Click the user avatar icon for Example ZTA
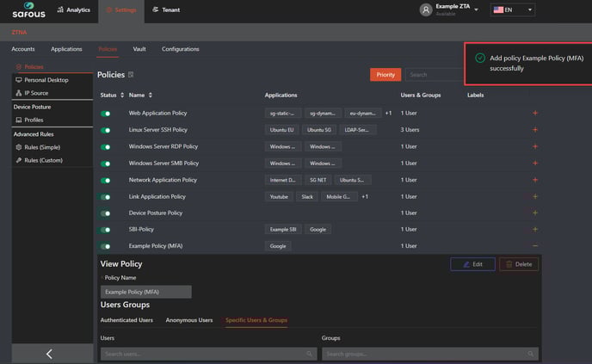This screenshot has width=592, height=364. 425,9
